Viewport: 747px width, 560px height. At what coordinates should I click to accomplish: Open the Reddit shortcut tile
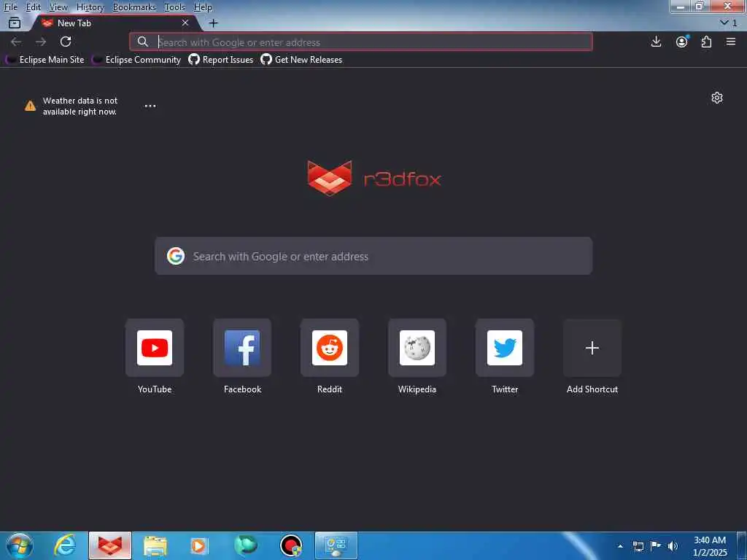(x=330, y=348)
